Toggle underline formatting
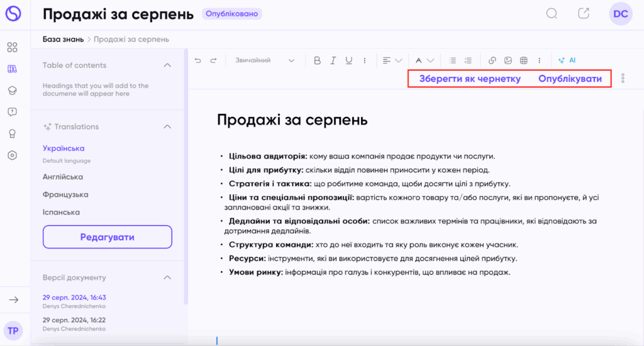The height and width of the screenshot is (346, 644). tap(348, 60)
